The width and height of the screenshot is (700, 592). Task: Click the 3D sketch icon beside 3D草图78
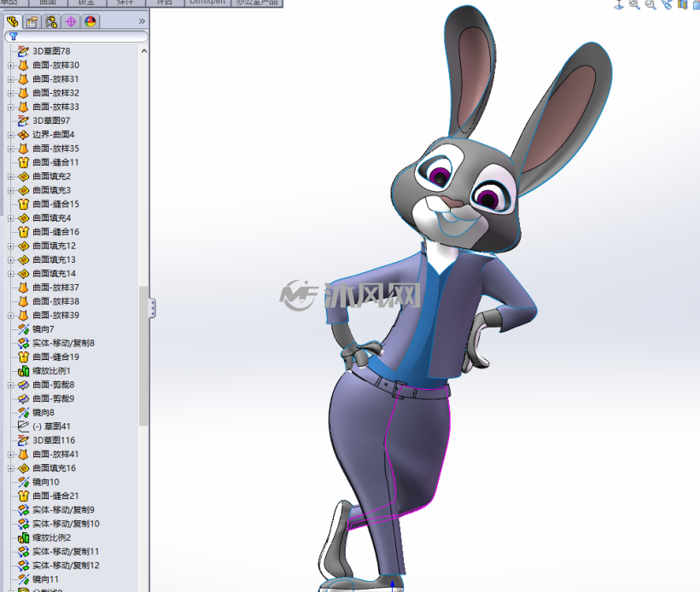[23, 51]
